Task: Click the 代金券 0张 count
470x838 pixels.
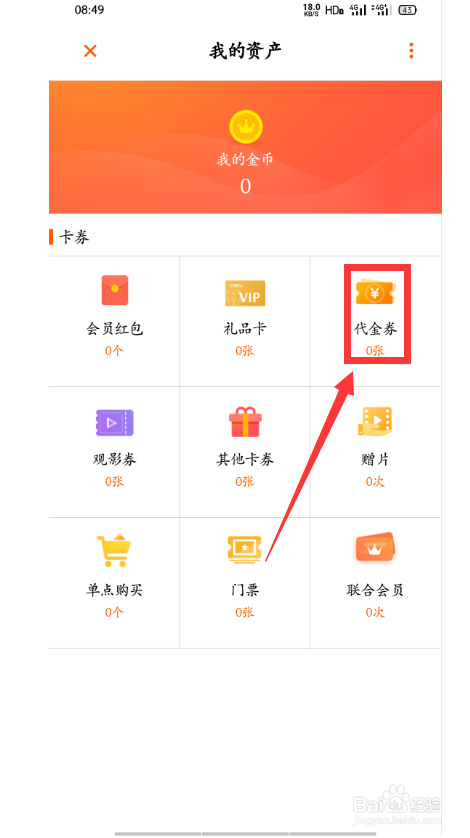Action: pyautogui.click(x=375, y=351)
